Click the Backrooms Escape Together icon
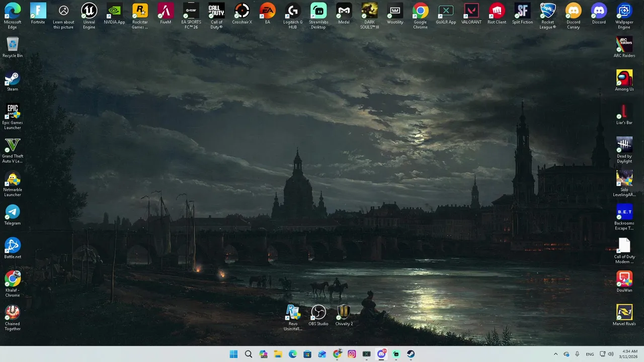This screenshot has width=644, height=362. (x=624, y=217)
